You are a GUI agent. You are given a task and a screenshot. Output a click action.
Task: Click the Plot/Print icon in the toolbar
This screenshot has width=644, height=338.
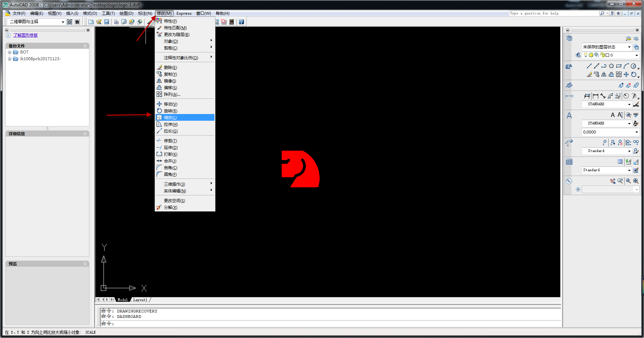116,22
